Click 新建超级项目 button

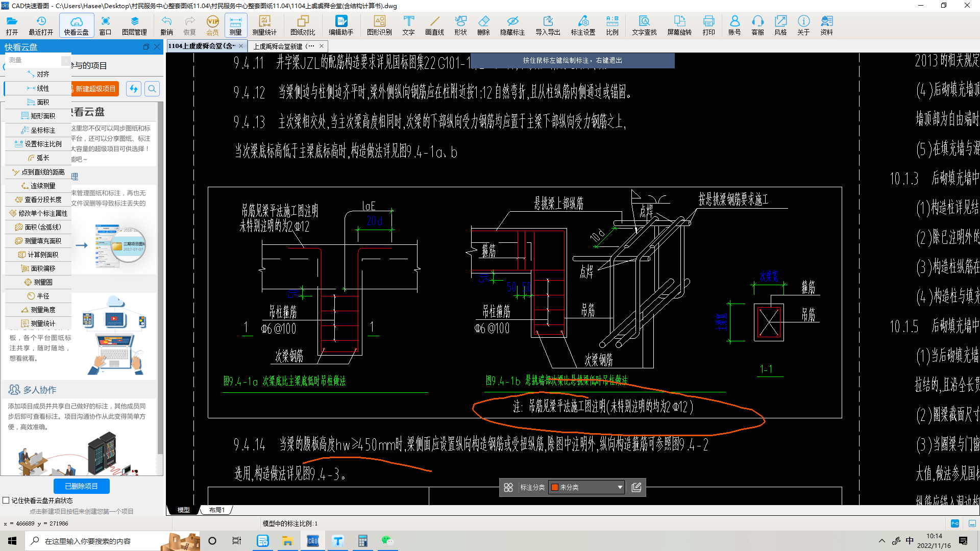point(95,89)
